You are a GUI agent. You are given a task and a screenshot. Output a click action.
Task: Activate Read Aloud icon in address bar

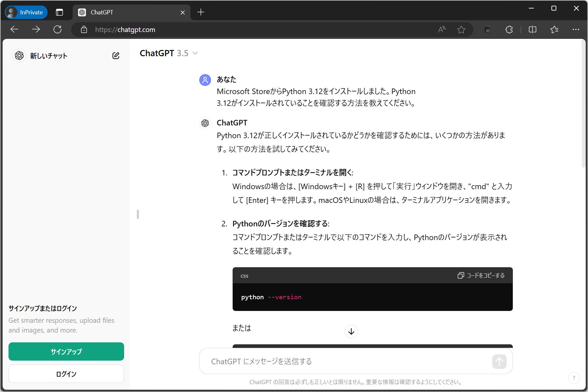coord(442,30)
